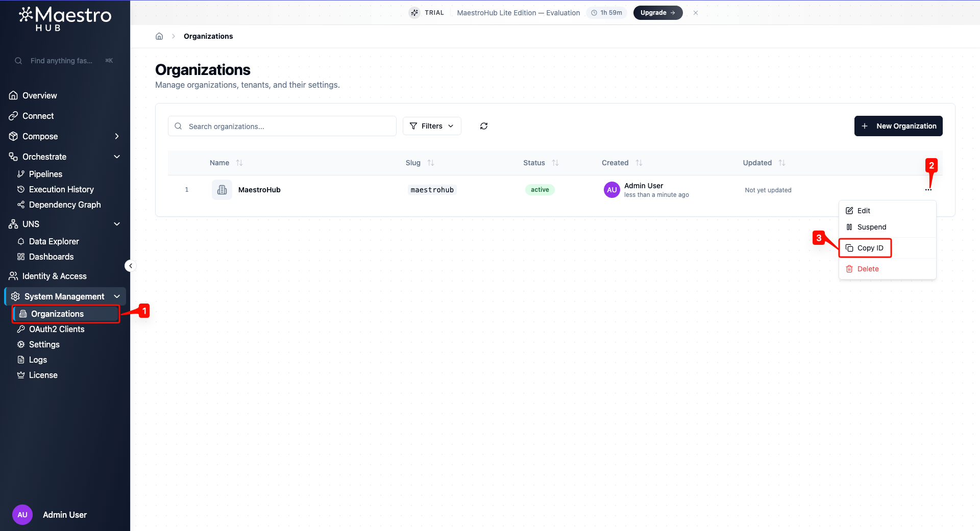Click the MaestroHub organization building icon
980x531 pixels.
coord(222,190)
